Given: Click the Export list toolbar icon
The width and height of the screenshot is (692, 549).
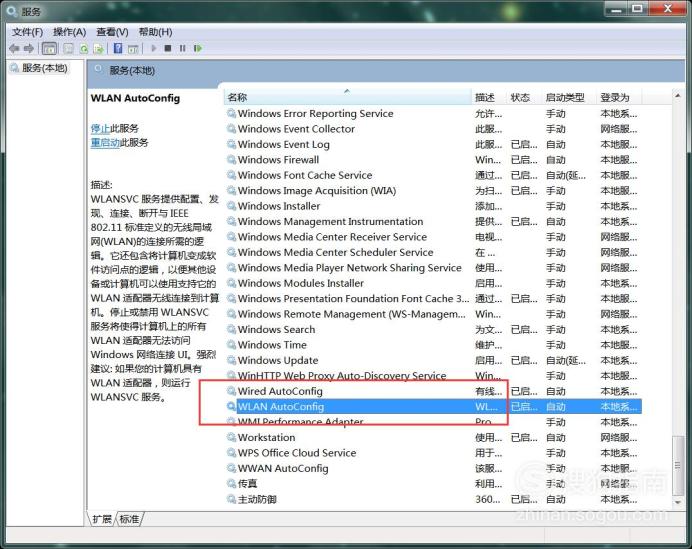Looking at the screenshot, I should [99, 49].
